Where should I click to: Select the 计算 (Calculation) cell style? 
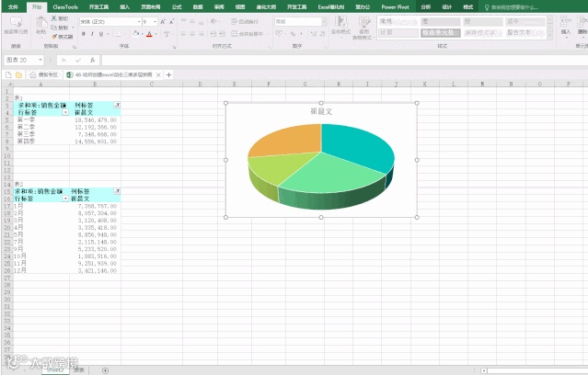398,33
